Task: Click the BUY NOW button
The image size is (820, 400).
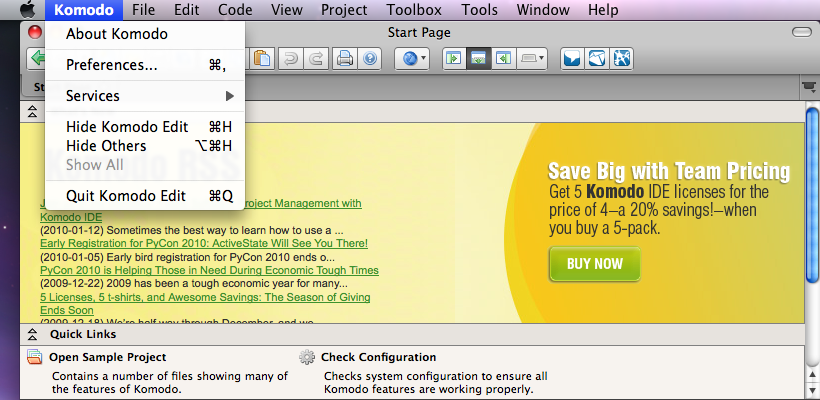Action: coord(594,264)
